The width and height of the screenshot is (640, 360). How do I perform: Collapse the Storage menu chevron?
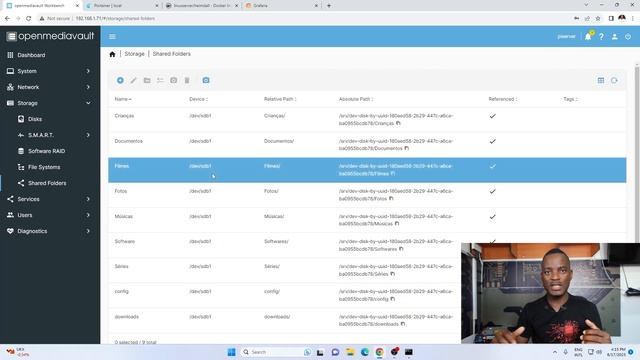tap(88, 103)
